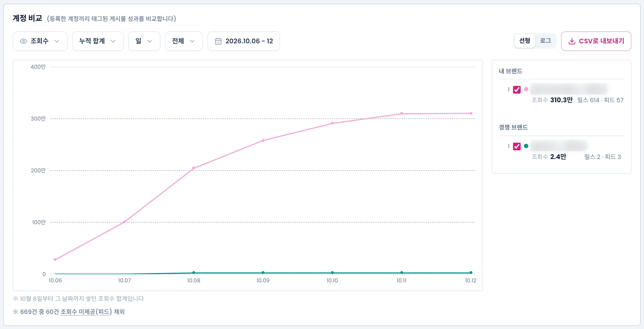Uncheck the competitor checkbox under 경쟁 브랜드

(517, 146)
